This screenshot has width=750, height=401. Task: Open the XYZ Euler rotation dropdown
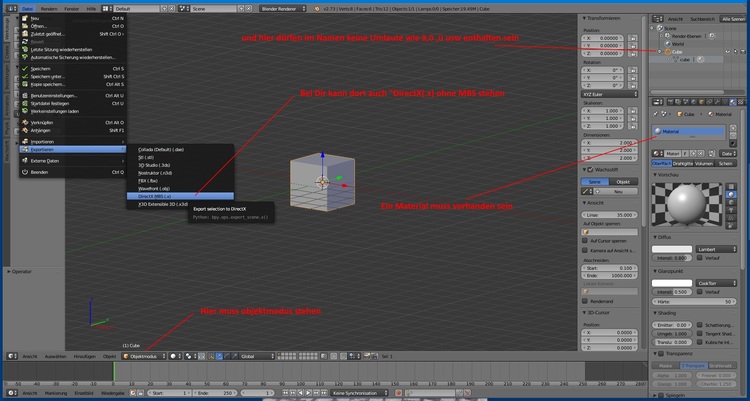(610, 94)
